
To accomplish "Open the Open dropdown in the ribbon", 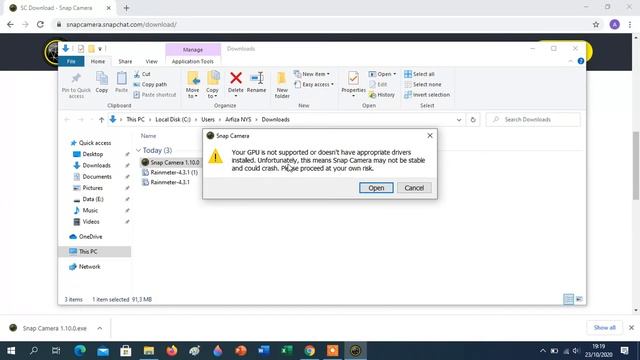I will coord(382,74).
